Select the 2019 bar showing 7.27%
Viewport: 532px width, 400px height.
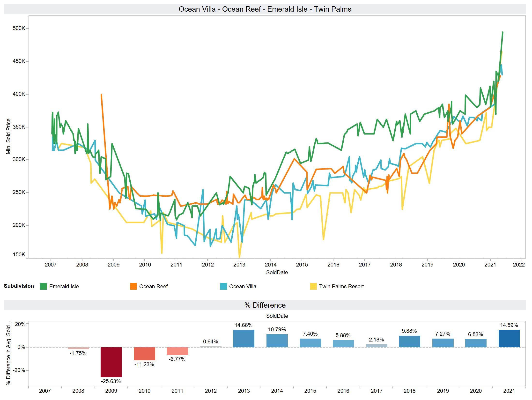(443, 343)
